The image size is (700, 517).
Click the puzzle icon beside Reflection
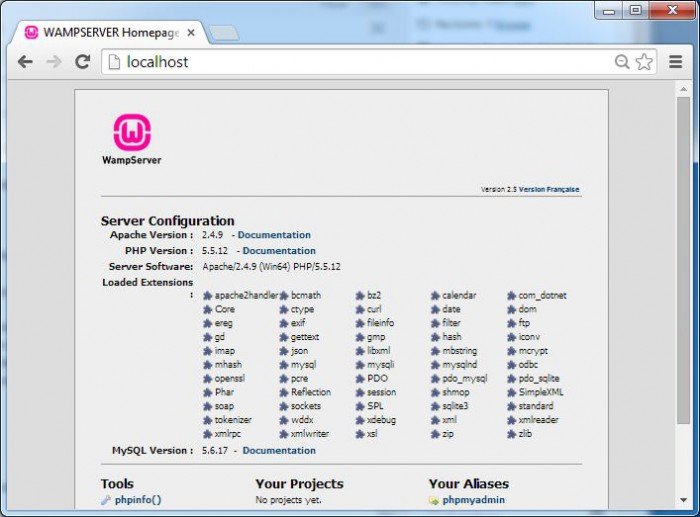click(283, 392)
